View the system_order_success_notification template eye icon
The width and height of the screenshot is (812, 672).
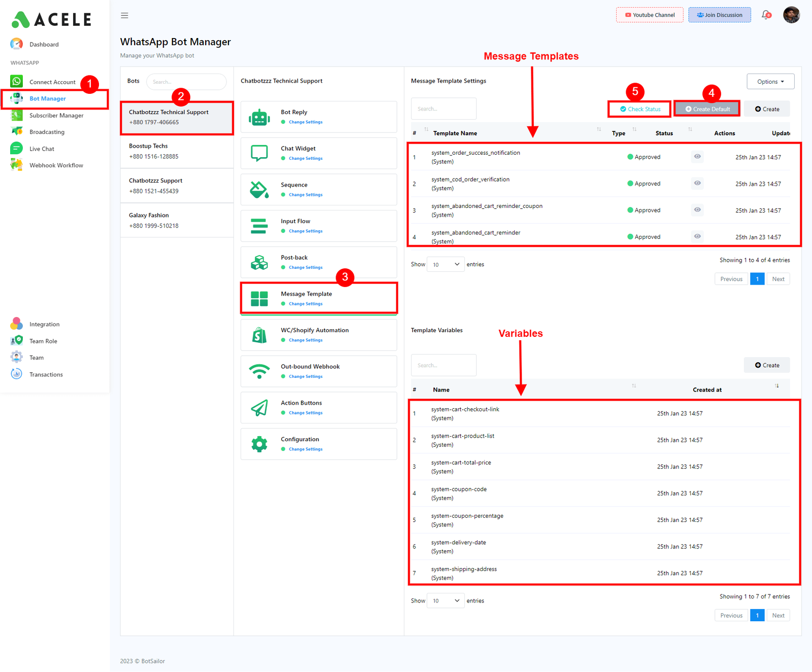point(697,157)
